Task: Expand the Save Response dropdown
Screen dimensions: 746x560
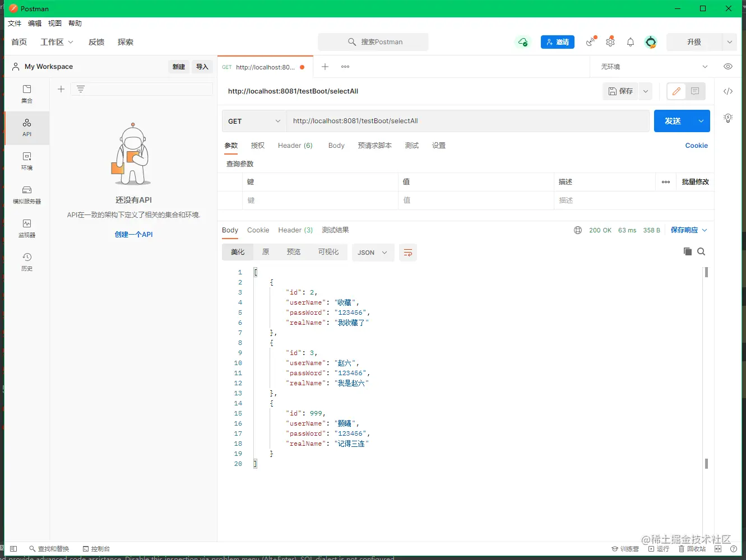Action: pyautogui.click(x=689, y=230)
